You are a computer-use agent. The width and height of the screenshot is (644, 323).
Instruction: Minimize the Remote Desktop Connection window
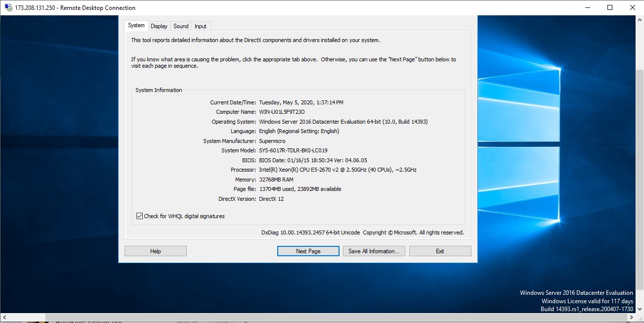click(587, 7)
